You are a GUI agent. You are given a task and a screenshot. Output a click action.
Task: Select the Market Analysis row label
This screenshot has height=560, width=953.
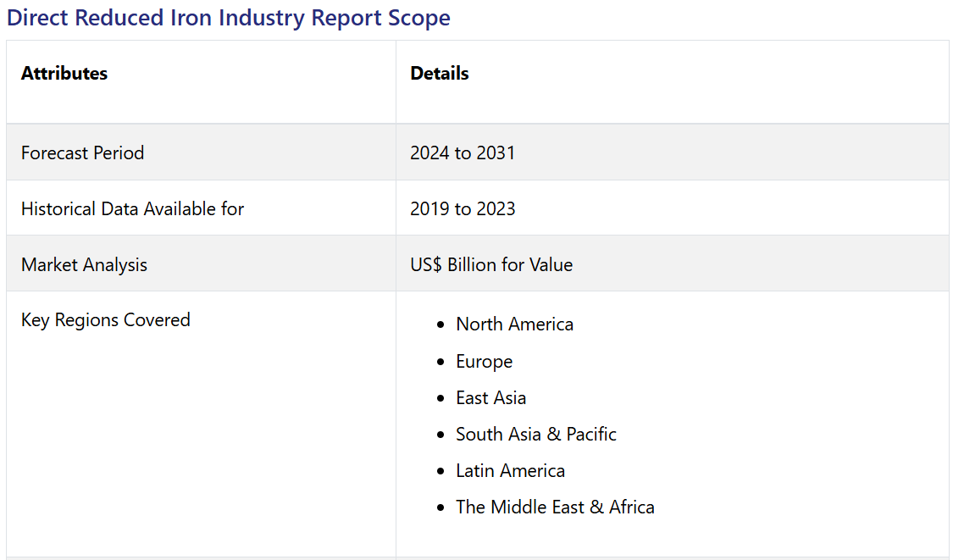coord(84,265)
